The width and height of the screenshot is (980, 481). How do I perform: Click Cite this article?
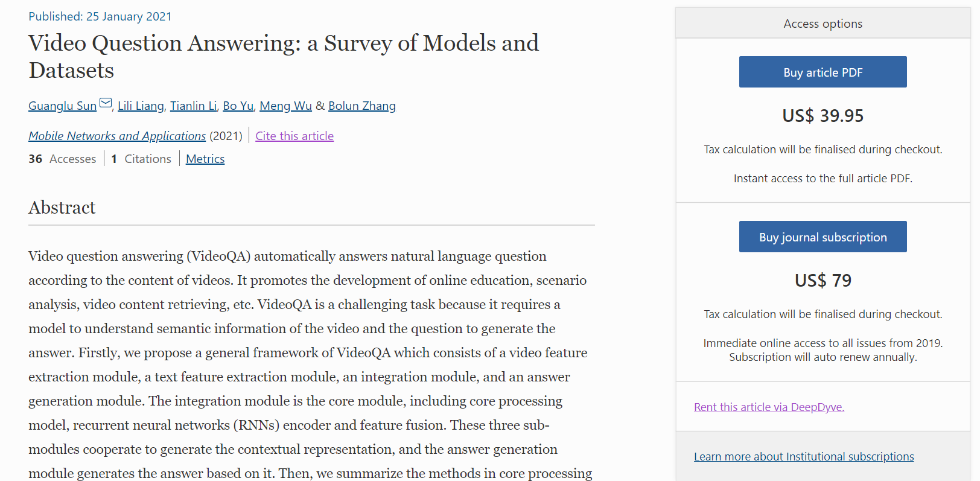(294, 136)
